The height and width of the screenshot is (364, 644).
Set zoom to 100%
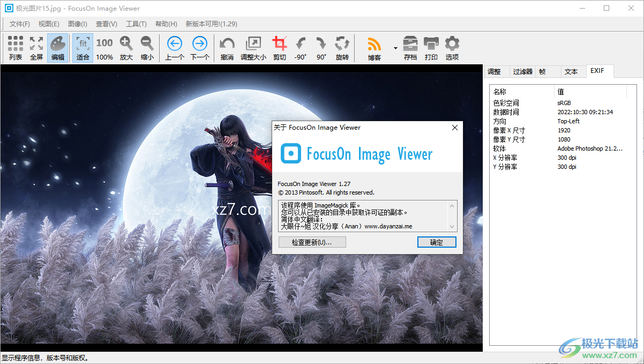point(104,48)
